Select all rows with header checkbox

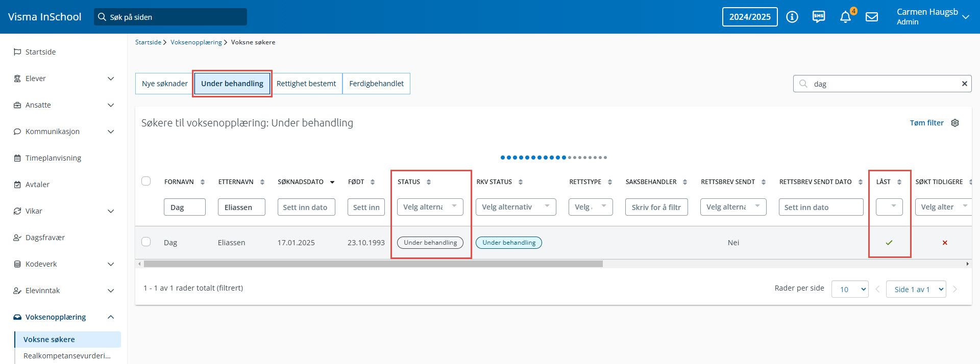click(146, 181)
